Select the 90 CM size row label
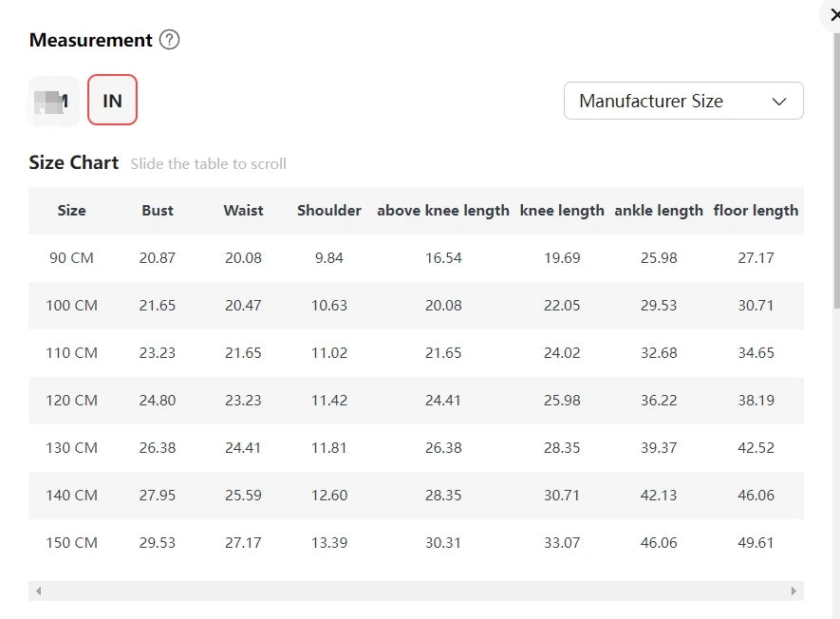Viewport: 840px width, 619px height. coord(71,258)
